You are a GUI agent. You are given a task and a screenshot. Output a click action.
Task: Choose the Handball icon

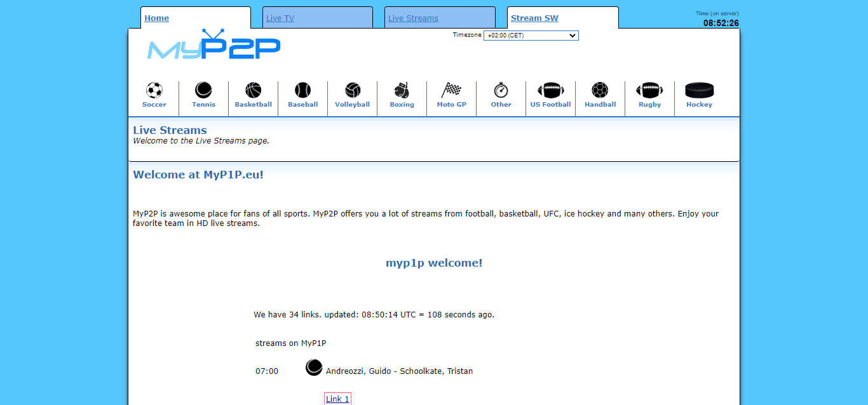coord(600,90)
